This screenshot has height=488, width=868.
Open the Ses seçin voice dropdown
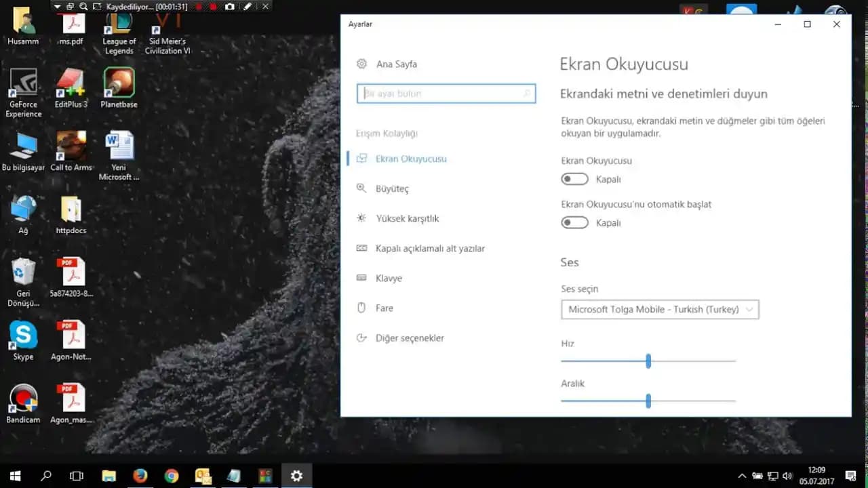[x=659, y=309]
